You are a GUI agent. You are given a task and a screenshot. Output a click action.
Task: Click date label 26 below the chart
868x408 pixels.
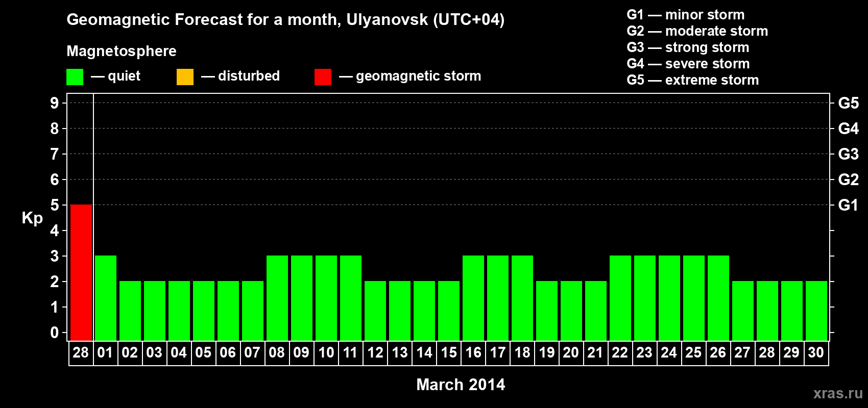[718, 353]
